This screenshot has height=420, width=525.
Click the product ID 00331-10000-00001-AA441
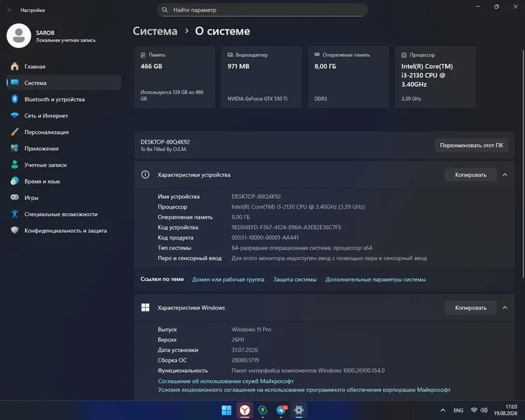(x=265, y=238)
